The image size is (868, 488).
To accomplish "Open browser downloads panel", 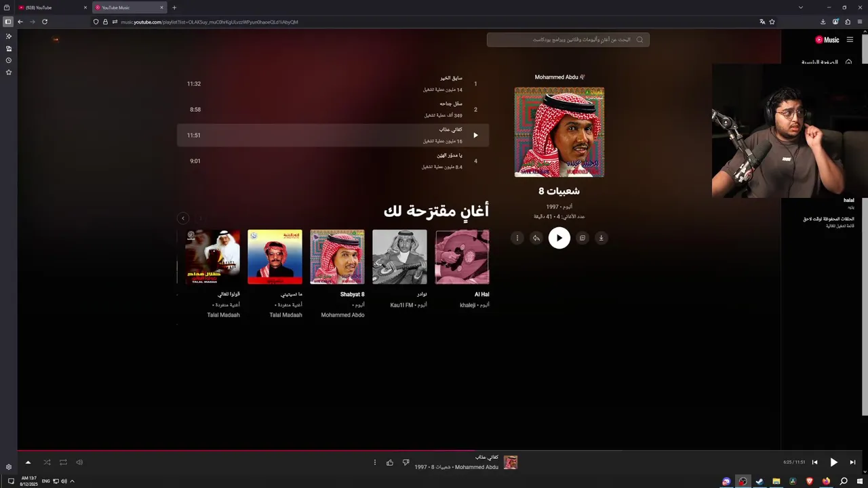I will tap(823, 22).
